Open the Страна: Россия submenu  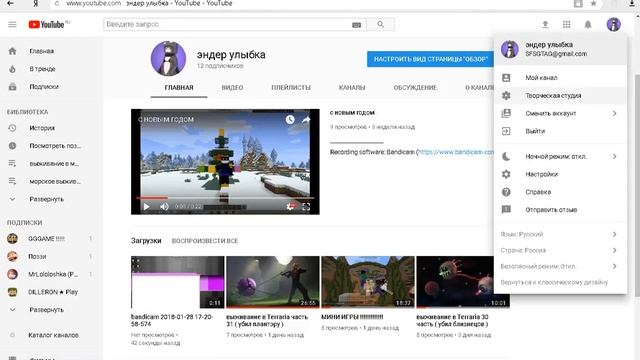(559, 250)
